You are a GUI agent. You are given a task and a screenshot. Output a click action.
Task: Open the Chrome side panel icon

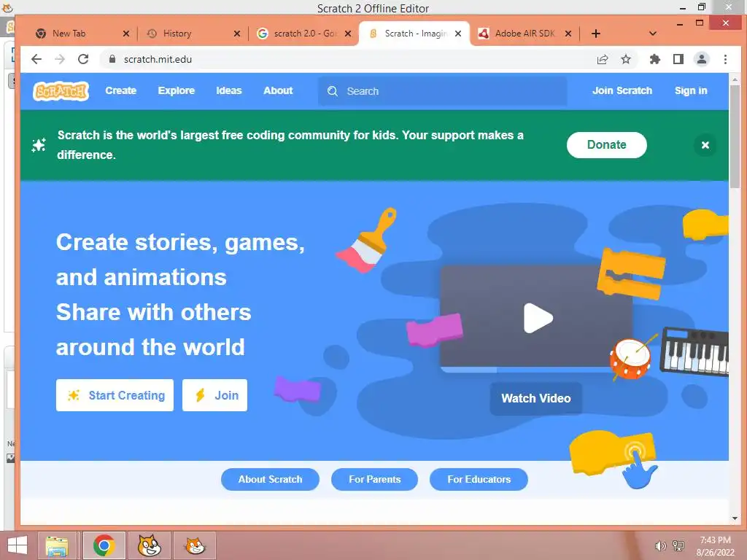(x=678, y=59)
